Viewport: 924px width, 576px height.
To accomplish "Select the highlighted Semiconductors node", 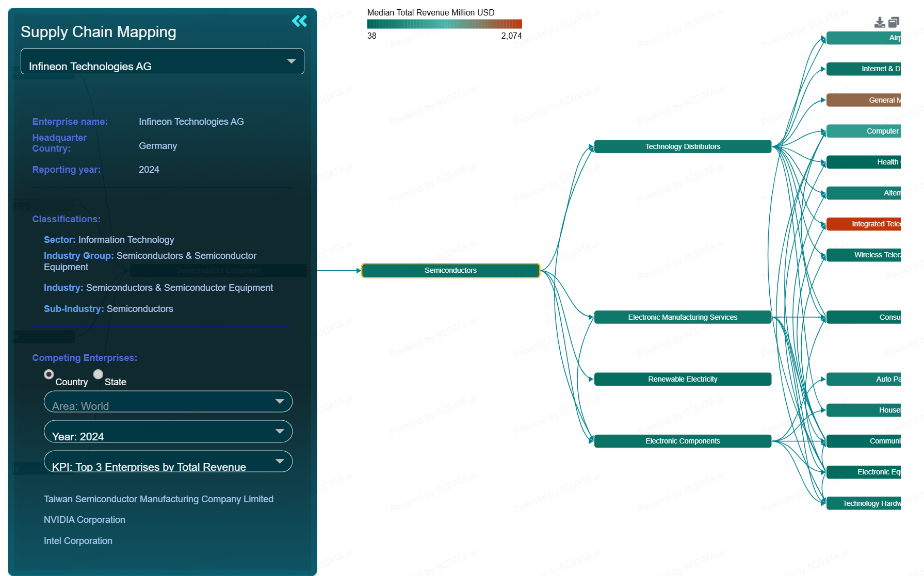I will (x=450, y=271).
